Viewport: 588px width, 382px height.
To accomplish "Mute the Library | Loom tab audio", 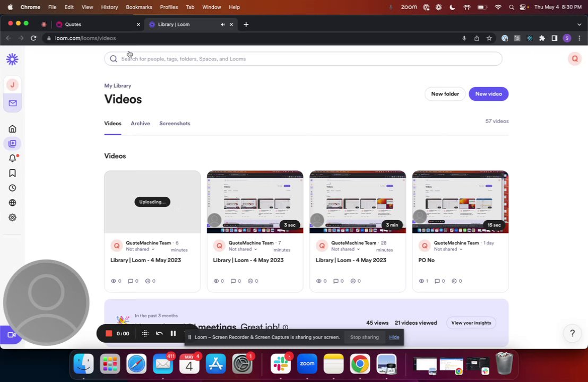I will click(x=223, y=24).
